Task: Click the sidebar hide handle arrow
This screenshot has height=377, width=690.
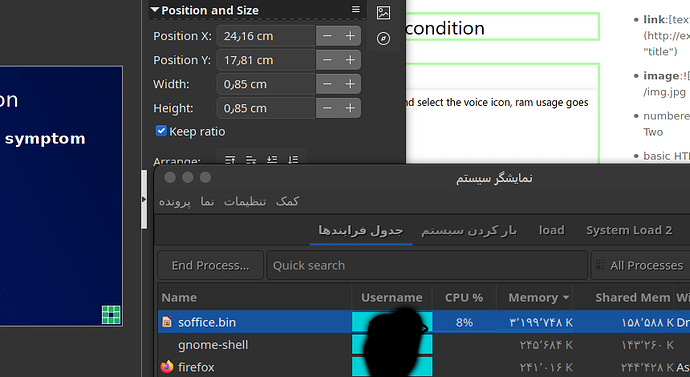Action: point(144,200)
